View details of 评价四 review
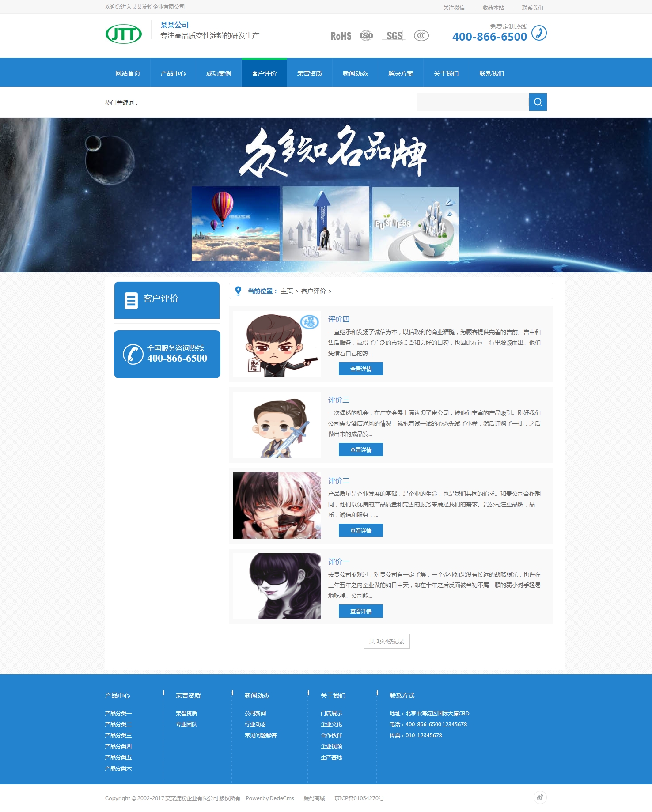 360,369
